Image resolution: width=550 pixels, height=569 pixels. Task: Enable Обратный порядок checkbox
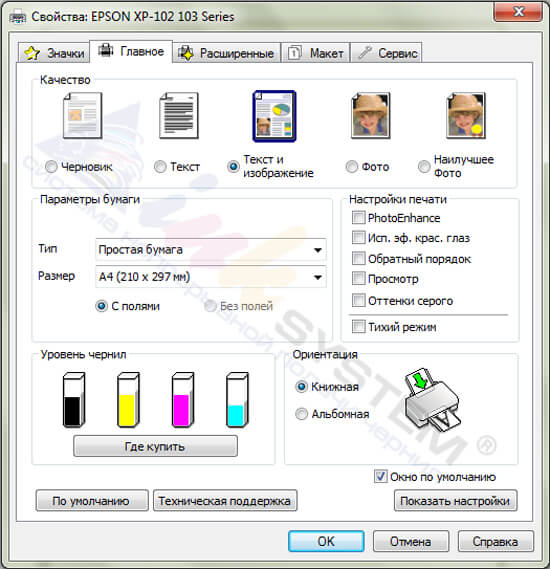click(x=358, y=258)
